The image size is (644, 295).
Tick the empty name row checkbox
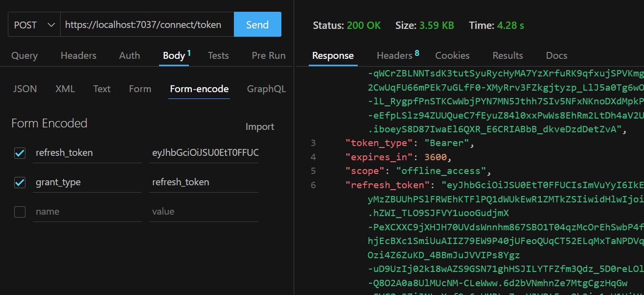tap(20, 212)
